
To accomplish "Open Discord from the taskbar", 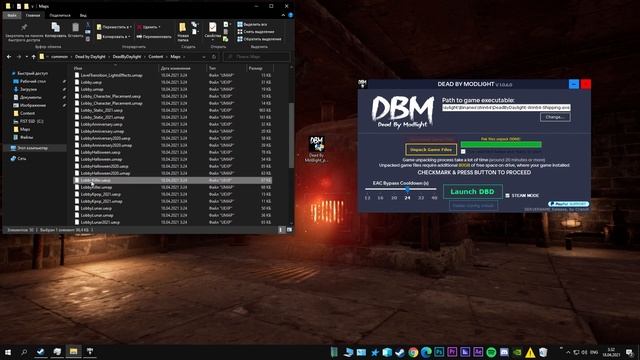I will (x=504, y=352).
